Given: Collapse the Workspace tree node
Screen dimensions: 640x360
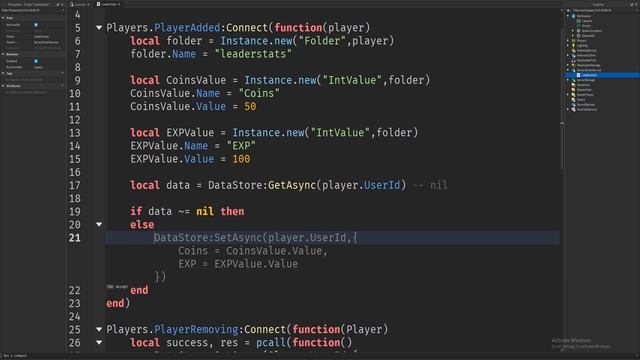Looking at the screenshot, I should 568,16.
